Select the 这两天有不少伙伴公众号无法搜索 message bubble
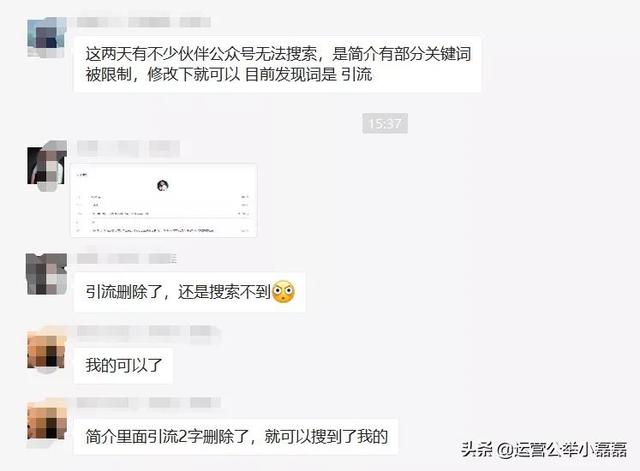The width and height of the screenshot is (640, 471). point(278,64)
